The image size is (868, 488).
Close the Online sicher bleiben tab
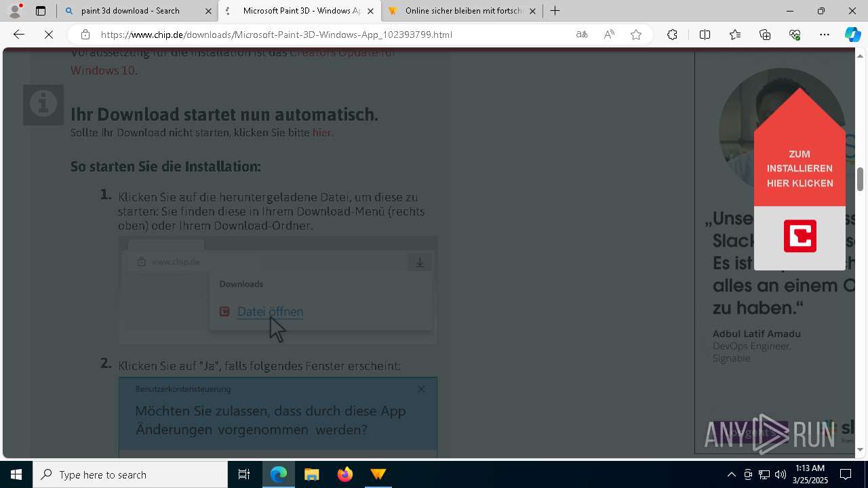[532, 11]
